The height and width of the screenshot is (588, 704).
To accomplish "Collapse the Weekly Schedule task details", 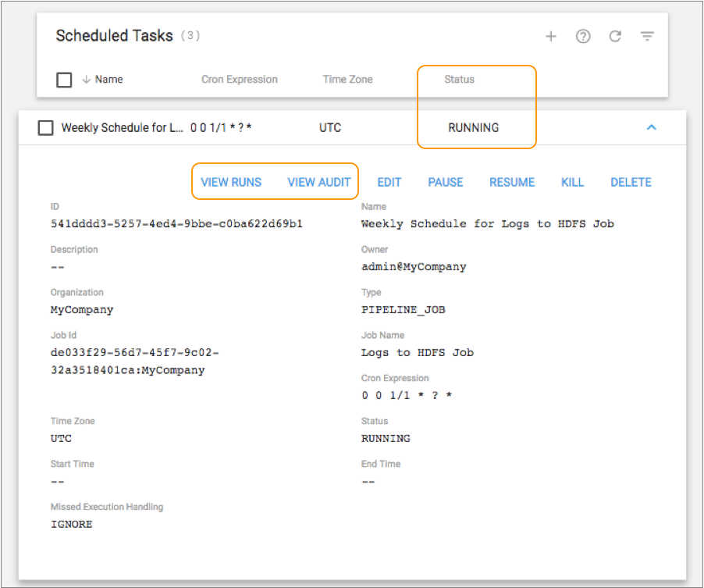I will coord(652,128).
